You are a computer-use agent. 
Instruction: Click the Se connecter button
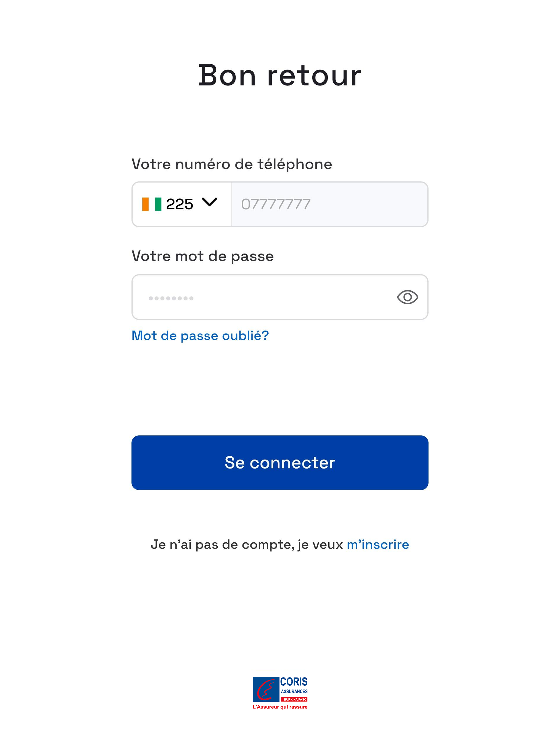coord(280,463)
